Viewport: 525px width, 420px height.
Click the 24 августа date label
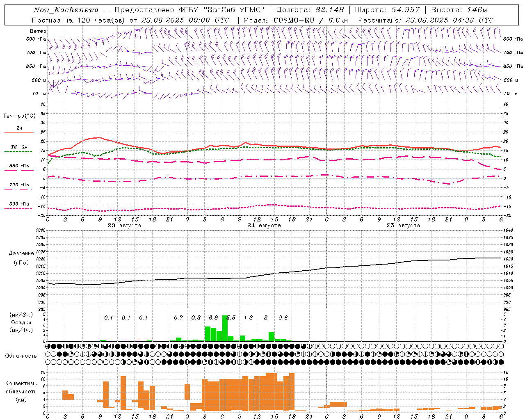coord(264,226)
